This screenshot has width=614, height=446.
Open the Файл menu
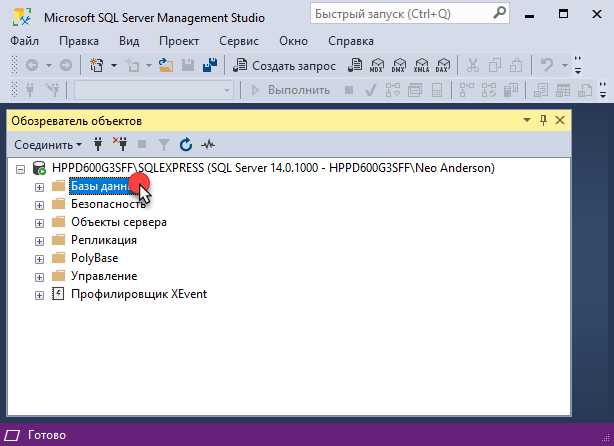(x=24, y=41)
